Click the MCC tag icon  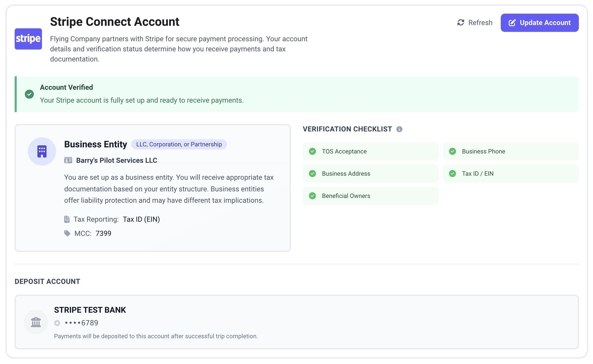[67, 233]
